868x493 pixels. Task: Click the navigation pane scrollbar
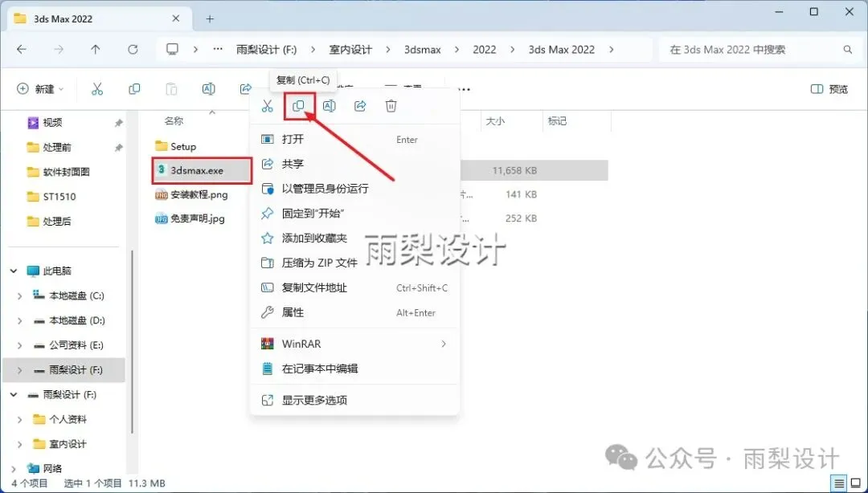pyautogui.click(x=133, y=341)
